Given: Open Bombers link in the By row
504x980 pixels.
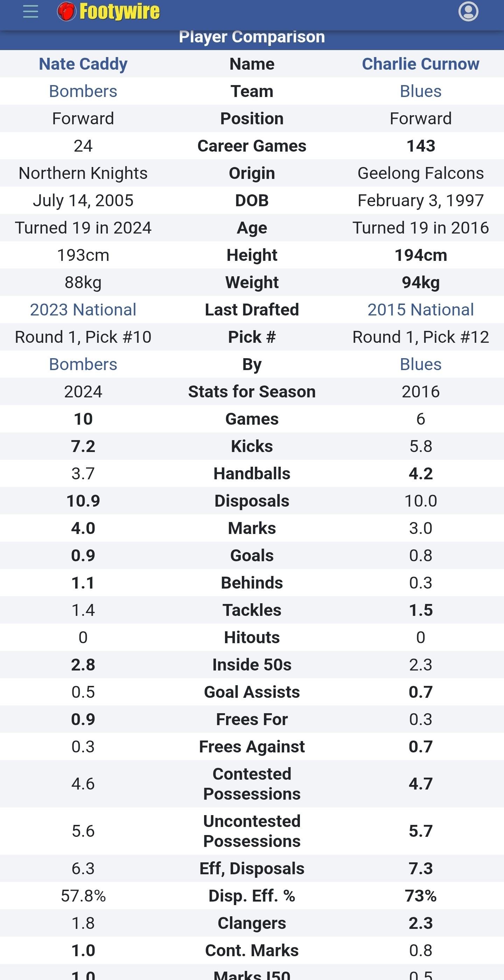Looking at the screenshot, I should point(83,364).
